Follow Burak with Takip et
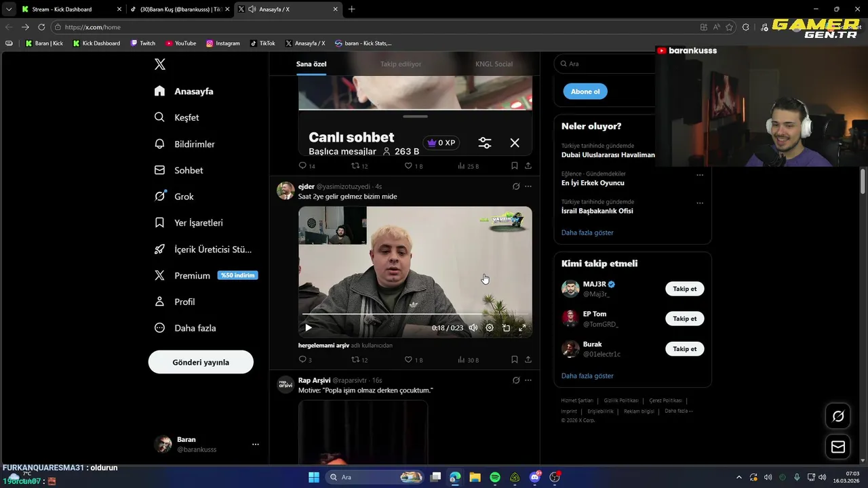 tap(685, 349)
